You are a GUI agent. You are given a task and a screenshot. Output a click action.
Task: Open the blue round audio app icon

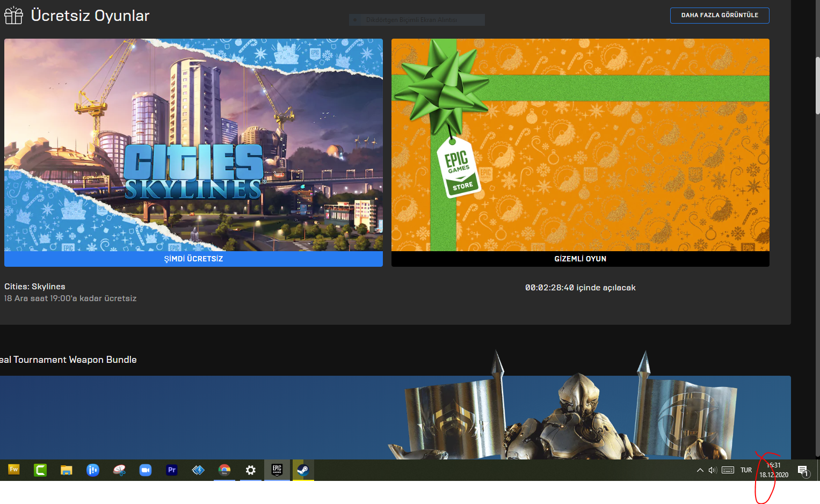(93, 470)
